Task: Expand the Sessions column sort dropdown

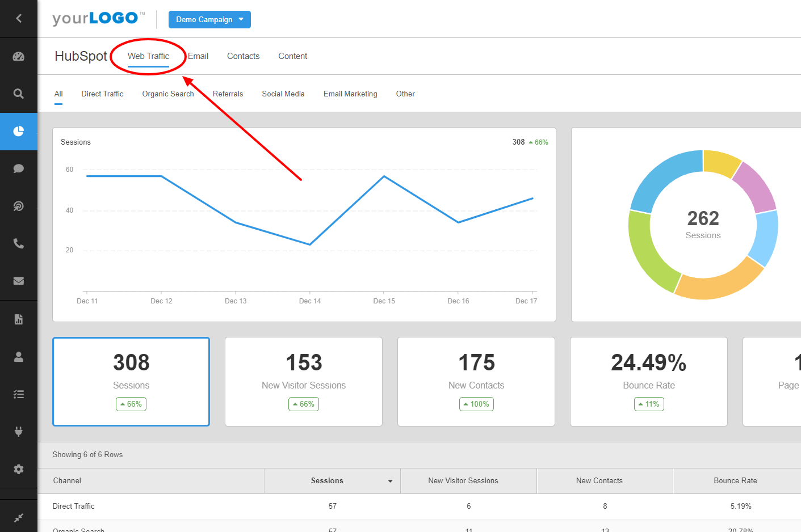Action: click(390, 480)
